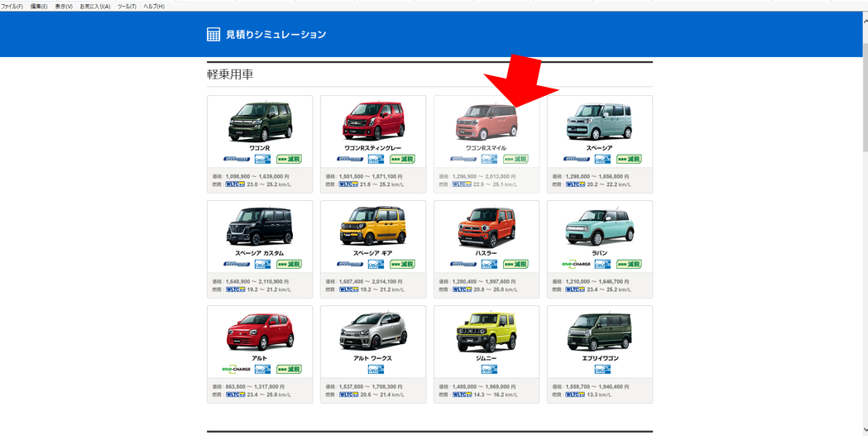The width and height of the screenshot is (868, 436).
Task: Click the WLTC badge in ハスラー fuel row
Action: [x=463, y=290]
